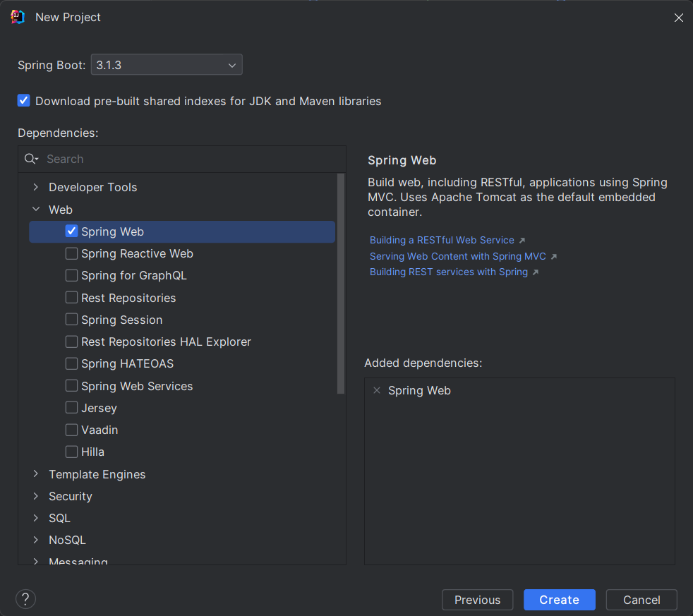Click the IntelliJ IDEA logo icon
This screenshot has width=693, height=616.
pyautogui.click(x=18, y=17)
